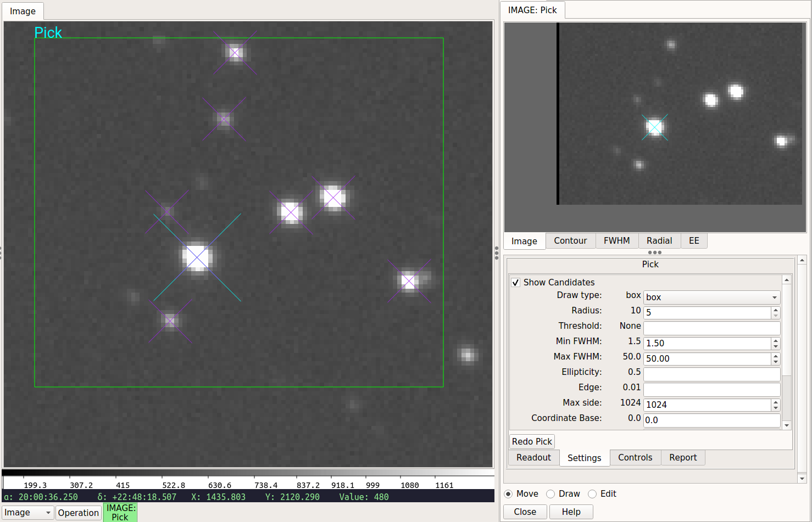Open the Readout tab
812x522 pixels.
[x=533, y=457]
